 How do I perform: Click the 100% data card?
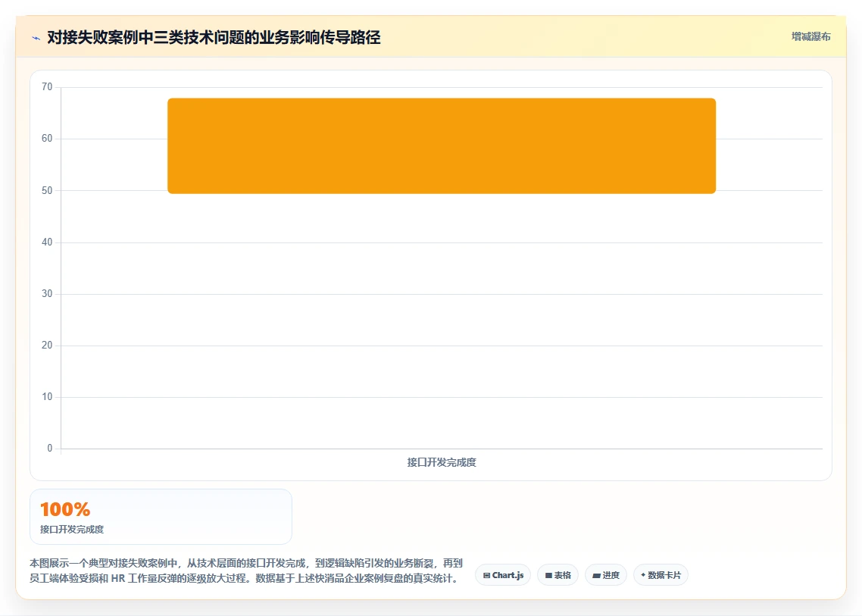coord(161,517)
